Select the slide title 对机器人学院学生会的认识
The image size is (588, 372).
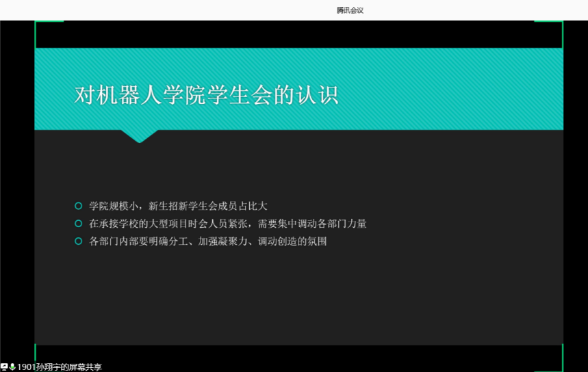(206, 95)
